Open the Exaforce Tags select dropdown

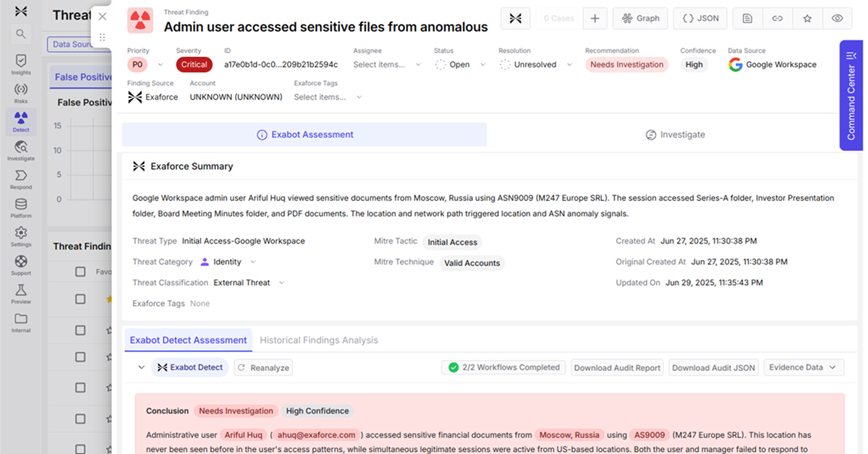coord(328,97)
